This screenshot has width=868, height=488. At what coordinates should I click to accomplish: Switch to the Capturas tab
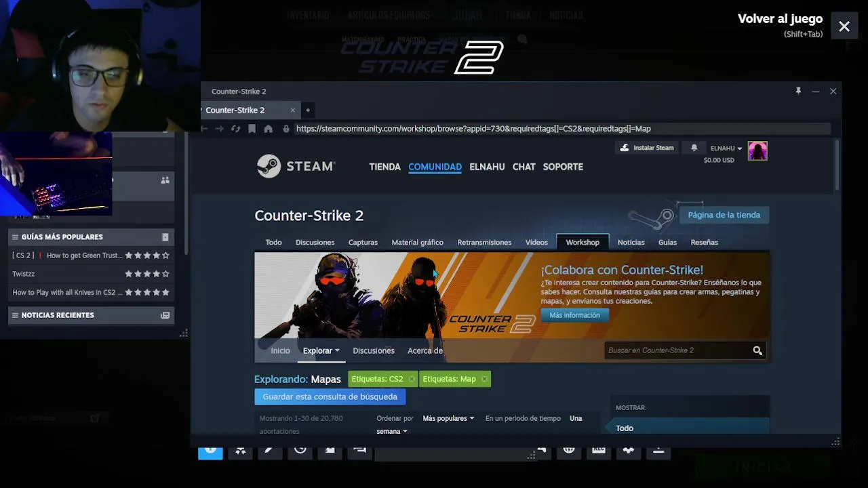(x=363, y=242)
